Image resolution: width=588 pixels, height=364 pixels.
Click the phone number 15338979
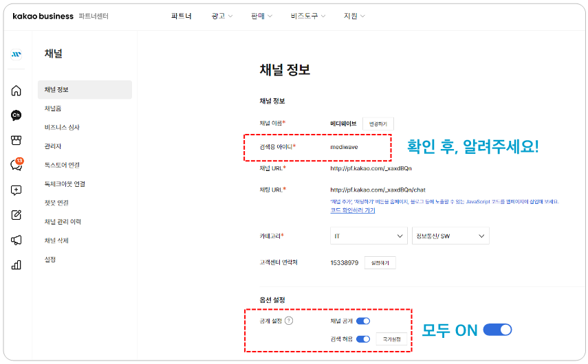coord(345,263)
